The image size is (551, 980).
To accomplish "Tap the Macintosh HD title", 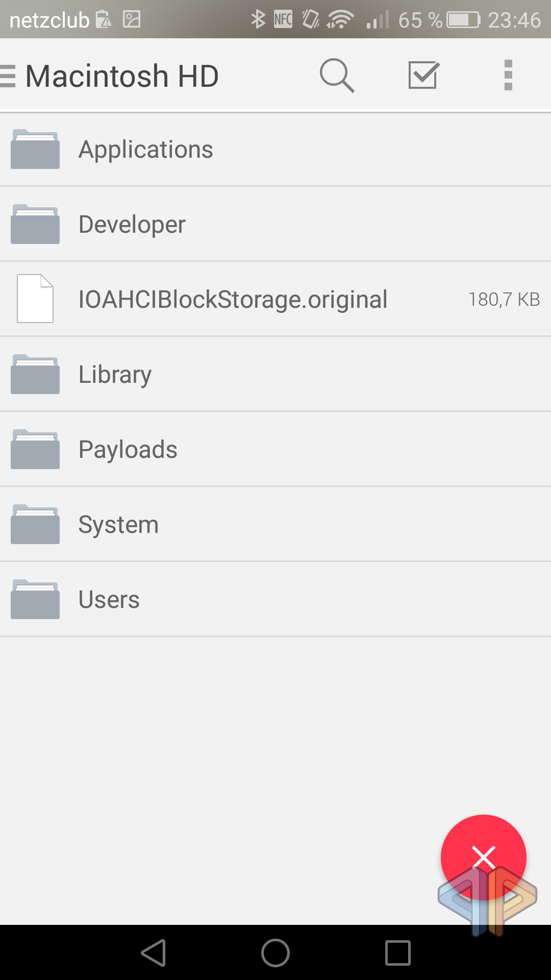I will click(122, 76).
